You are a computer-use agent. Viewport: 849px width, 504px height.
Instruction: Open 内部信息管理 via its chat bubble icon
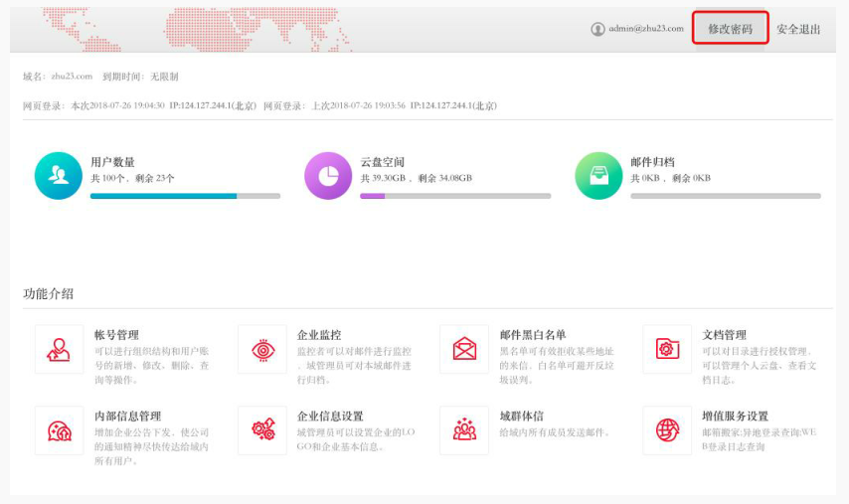coord(59,430)
